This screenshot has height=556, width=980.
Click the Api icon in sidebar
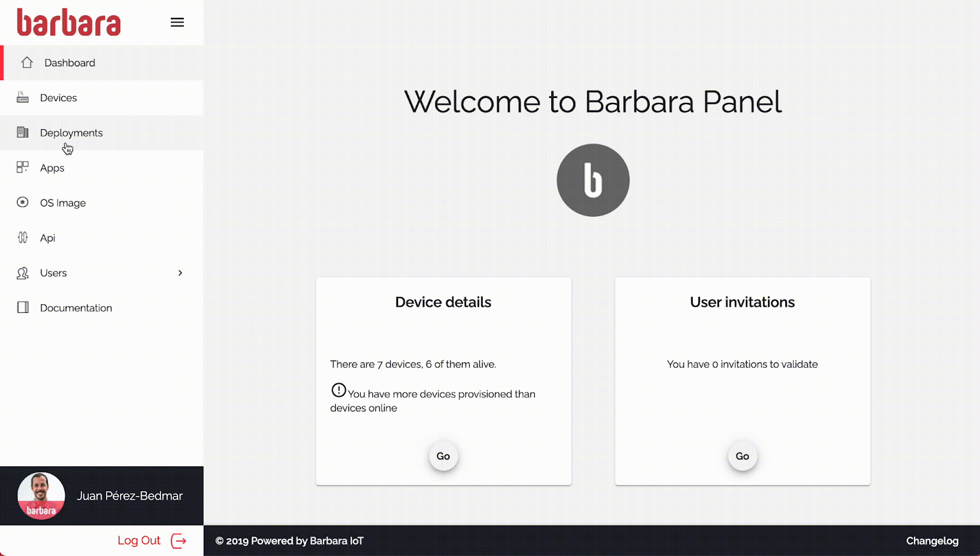pyautogui.click(x=23, y=238)
